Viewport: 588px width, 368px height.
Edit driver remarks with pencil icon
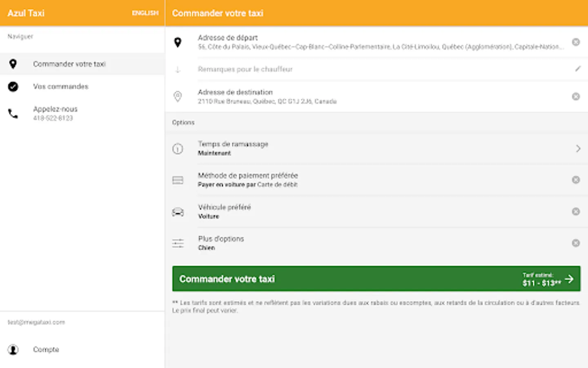click(577, 69)
